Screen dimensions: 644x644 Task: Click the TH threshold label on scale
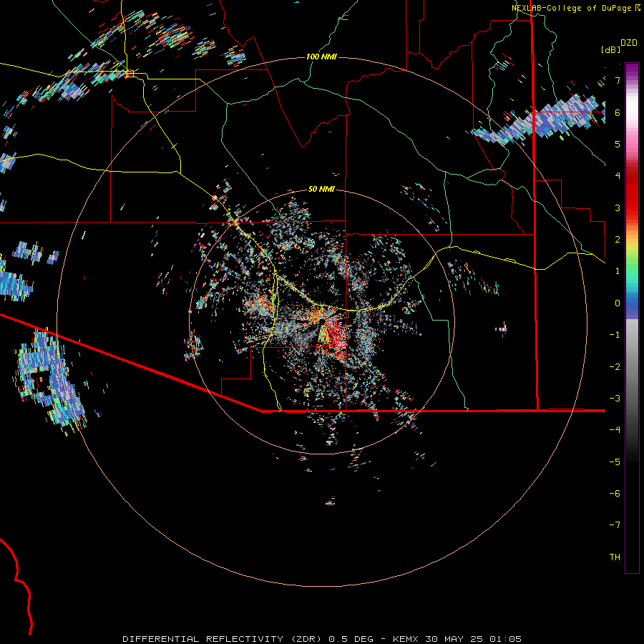click(615, 557)
